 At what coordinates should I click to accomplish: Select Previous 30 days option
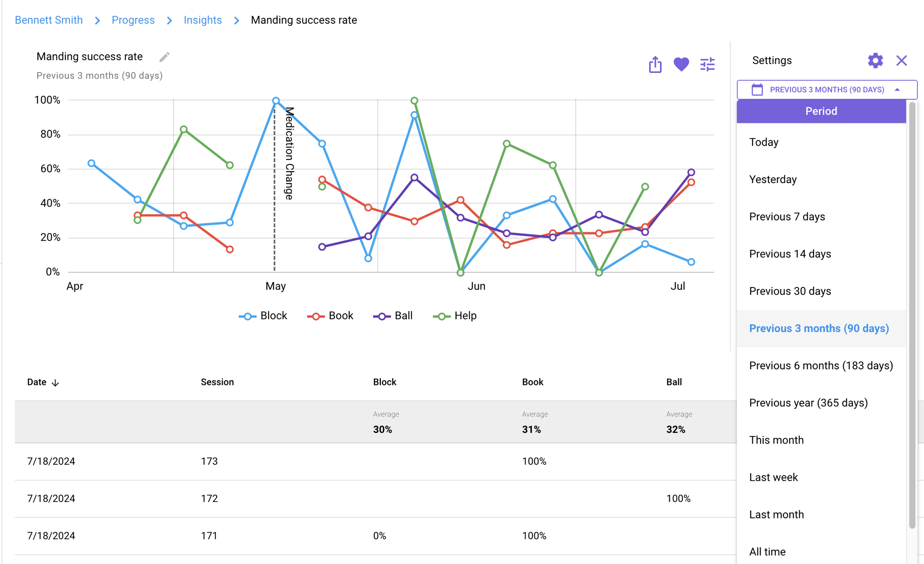pos(790,291)
